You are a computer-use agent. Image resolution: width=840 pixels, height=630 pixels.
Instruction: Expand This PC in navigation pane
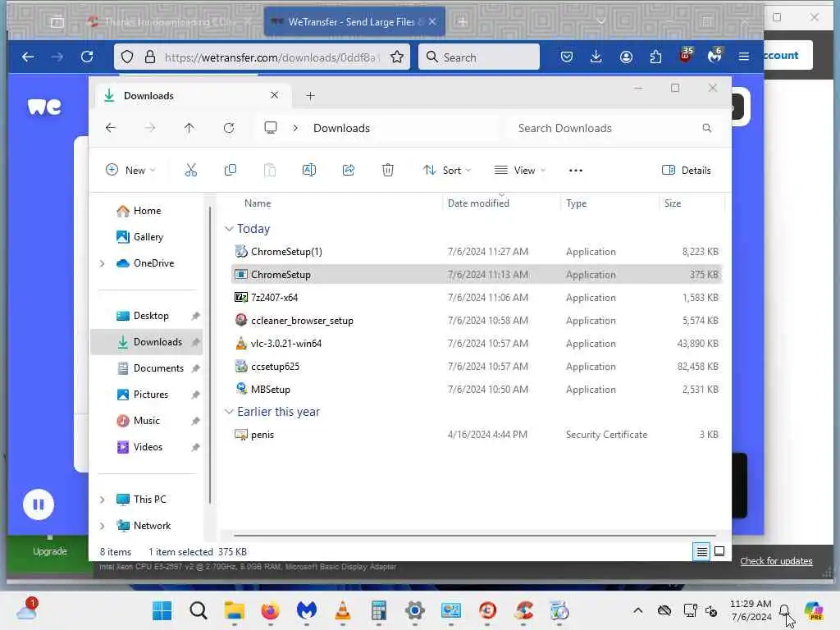(103, 500)
